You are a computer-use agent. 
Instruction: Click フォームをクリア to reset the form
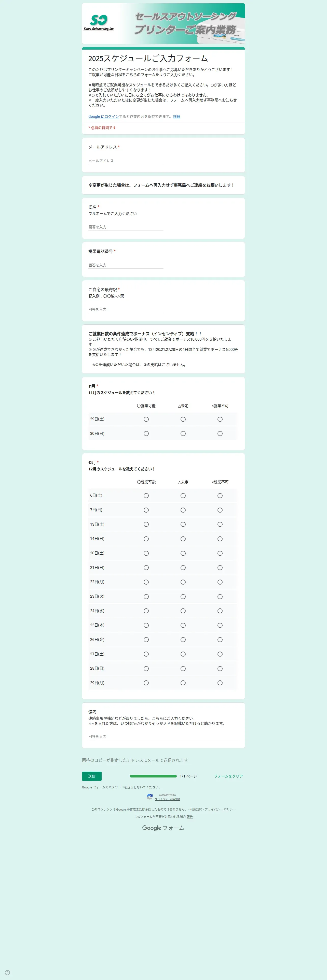coord(228,776)
